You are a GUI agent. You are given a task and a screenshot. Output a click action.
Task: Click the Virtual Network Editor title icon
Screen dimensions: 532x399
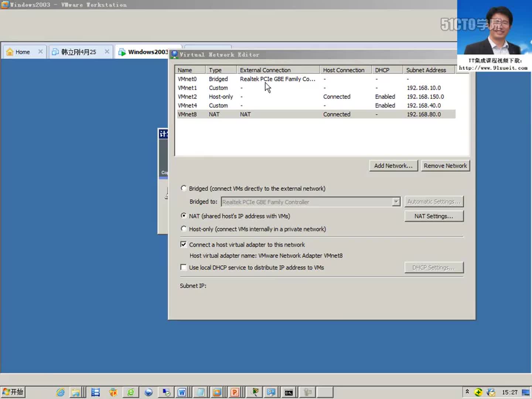[x=174, y=54]
